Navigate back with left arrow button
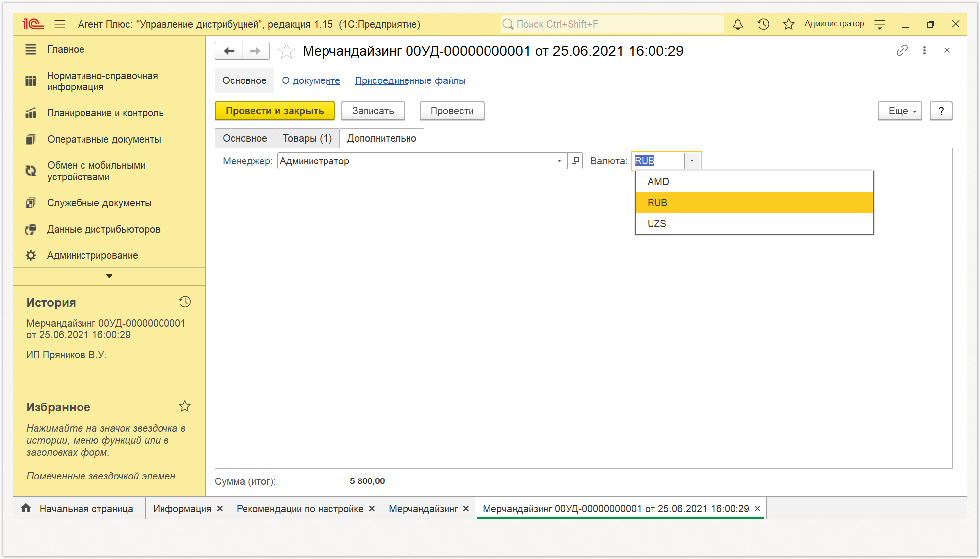980x559 pixels. [x=229, y=51]
